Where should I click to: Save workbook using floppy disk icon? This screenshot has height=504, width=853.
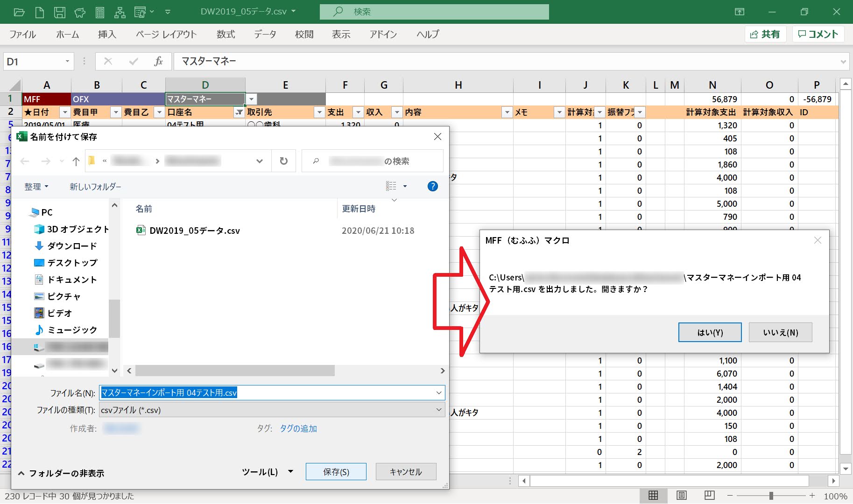(60, 12)
